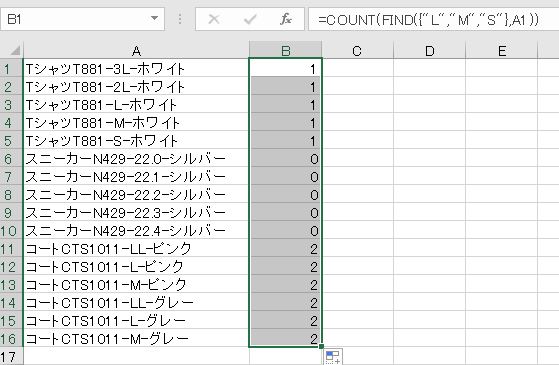
Task: Select column A header
Action: (136, 50)
